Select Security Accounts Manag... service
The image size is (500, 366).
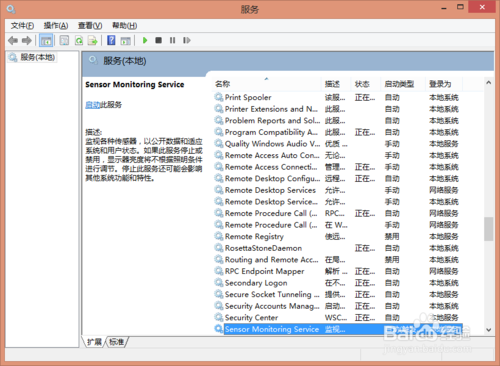coord(337,306)
